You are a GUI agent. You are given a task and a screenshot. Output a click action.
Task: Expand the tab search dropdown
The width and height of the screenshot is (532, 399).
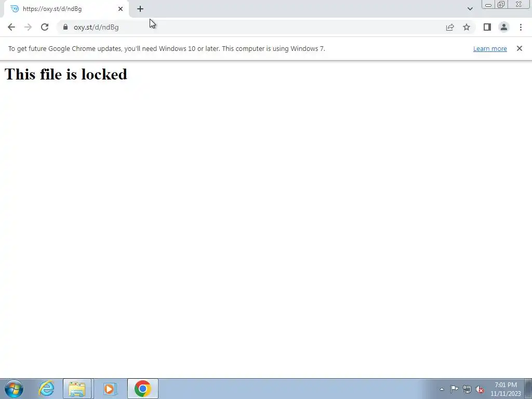coord(470,9)
